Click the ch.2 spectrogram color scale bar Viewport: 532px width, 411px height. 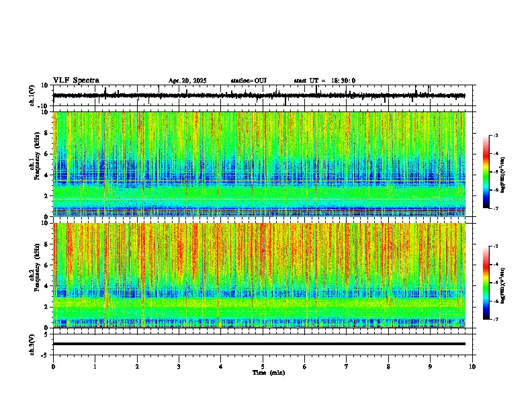pos(486,283)
